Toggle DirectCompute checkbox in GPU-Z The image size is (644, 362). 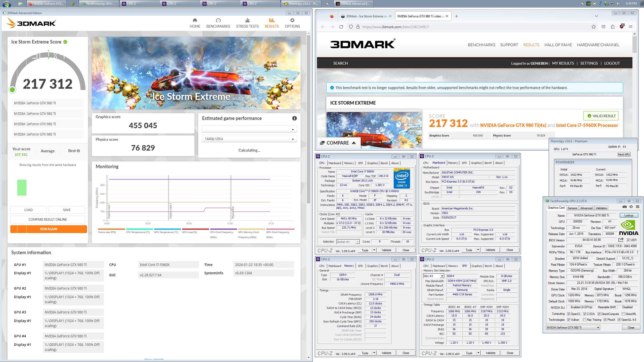point(599,314)
